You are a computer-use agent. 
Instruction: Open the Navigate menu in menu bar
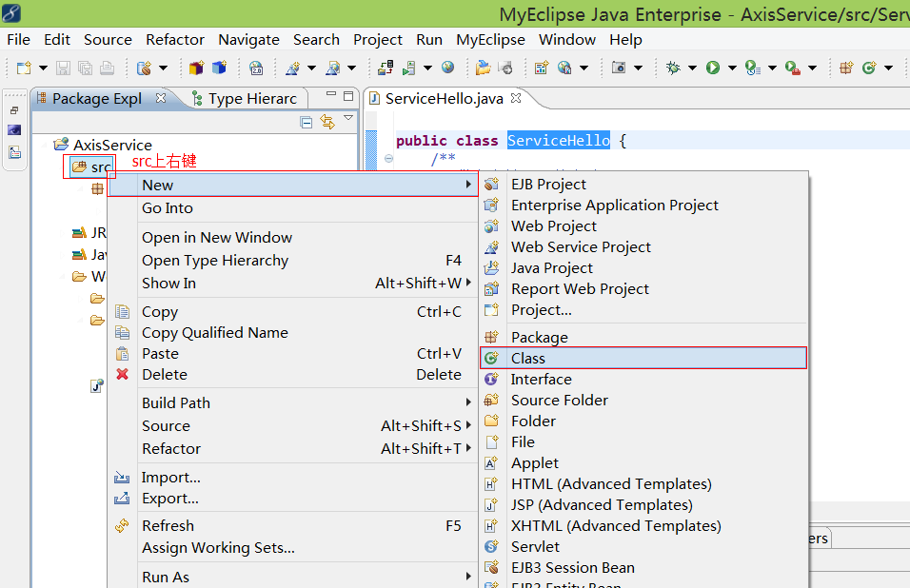pos(248,39)
